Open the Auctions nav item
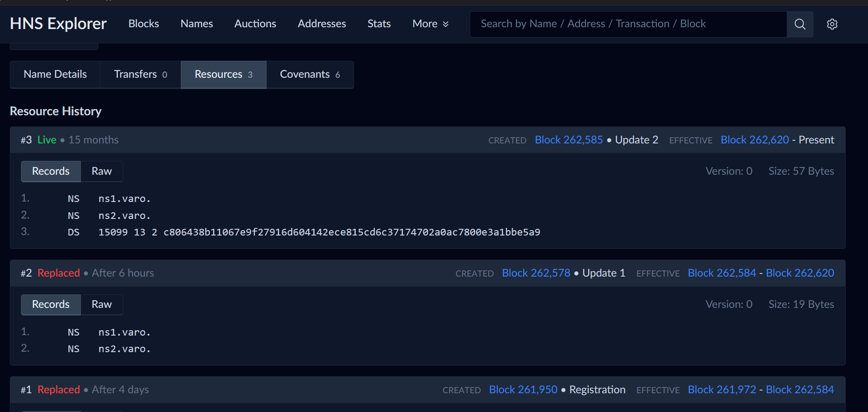Image resolution: width=868 pixels, height=412 pixels. point(255,24)
